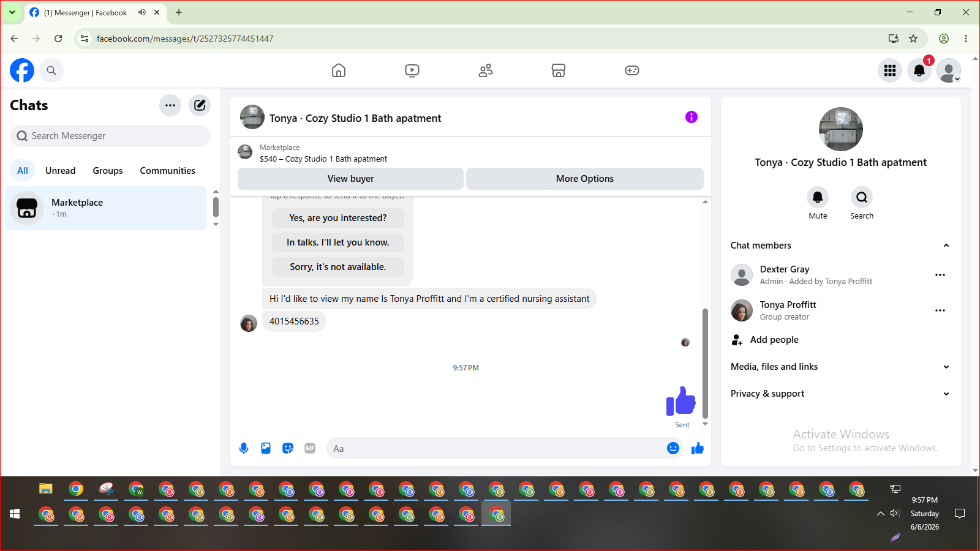This screenshot has width=980, height=551.
Task: Click the sent thumbs-up sticker message
Action: 681,401
